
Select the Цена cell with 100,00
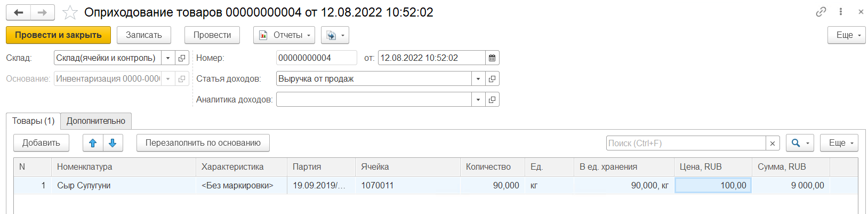tap(713, 185)
